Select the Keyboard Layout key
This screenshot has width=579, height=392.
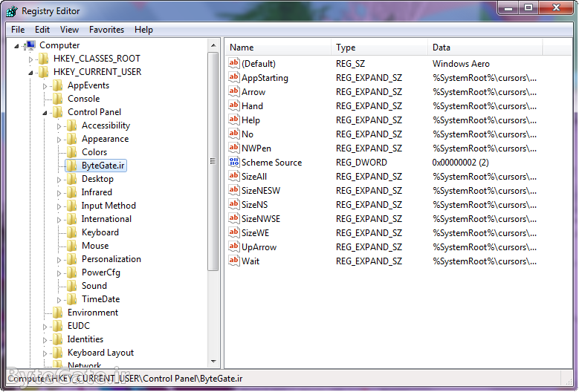tap(100, 353)
